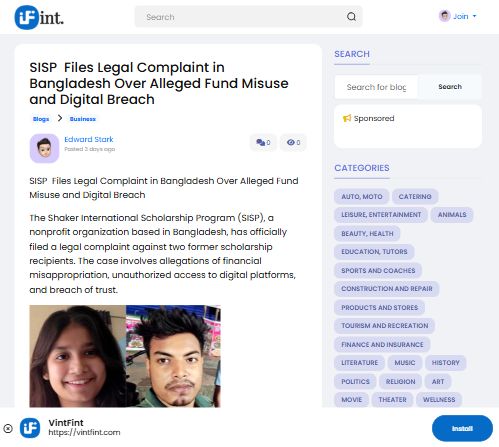Dismiss the install banner close icon

8,428
